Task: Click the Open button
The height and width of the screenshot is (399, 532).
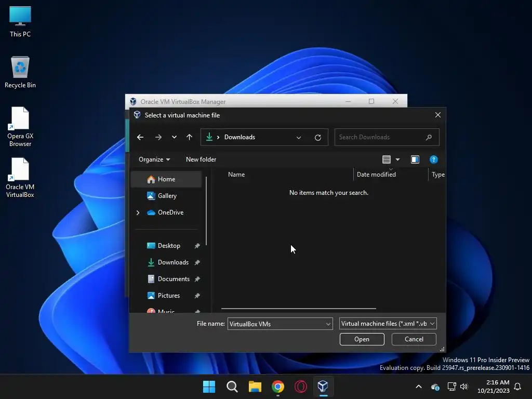Action: (x=362, y=339)
